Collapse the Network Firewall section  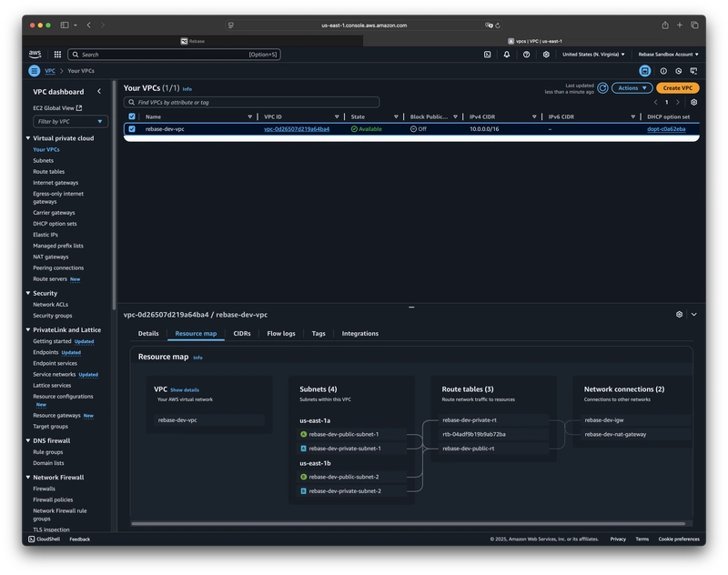(28, 477)
